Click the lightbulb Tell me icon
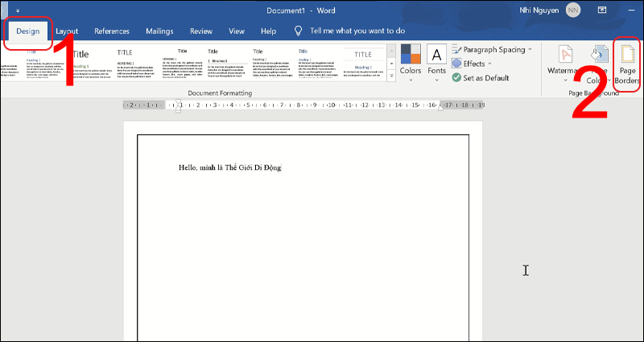Viewport: 644px width, 342px height. (298, 31)
